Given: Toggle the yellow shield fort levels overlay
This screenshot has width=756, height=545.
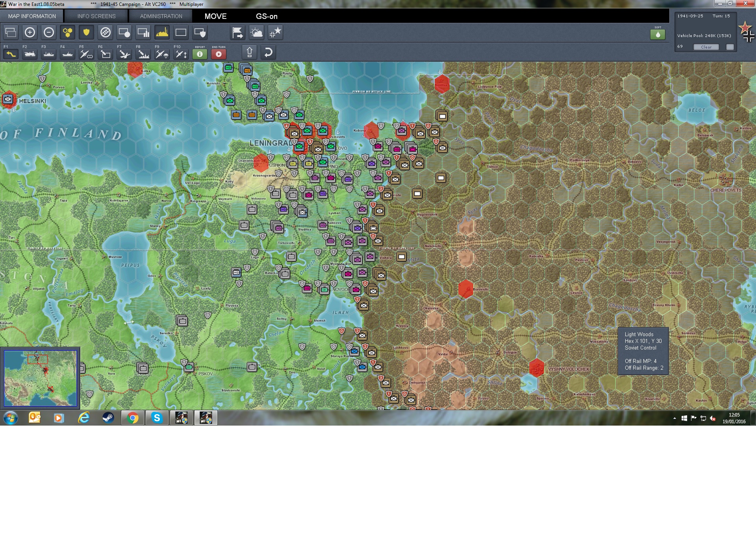Looking at the screenshot, I should [x=87, y=32].
